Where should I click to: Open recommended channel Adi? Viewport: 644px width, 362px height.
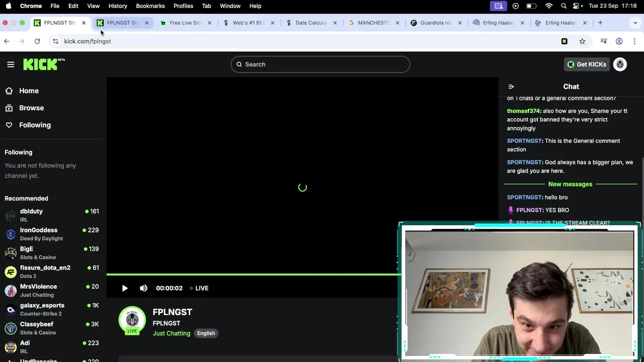(x=51, y=347)
